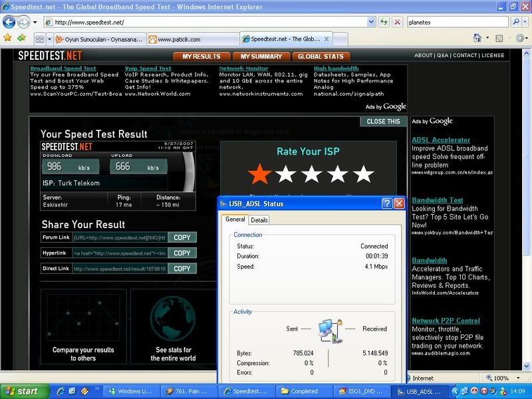Image resolution: width=532 pixels, height=399 pixels.
Task: Open the recent pages dropdown beside Forward
Action: point(35,23)
